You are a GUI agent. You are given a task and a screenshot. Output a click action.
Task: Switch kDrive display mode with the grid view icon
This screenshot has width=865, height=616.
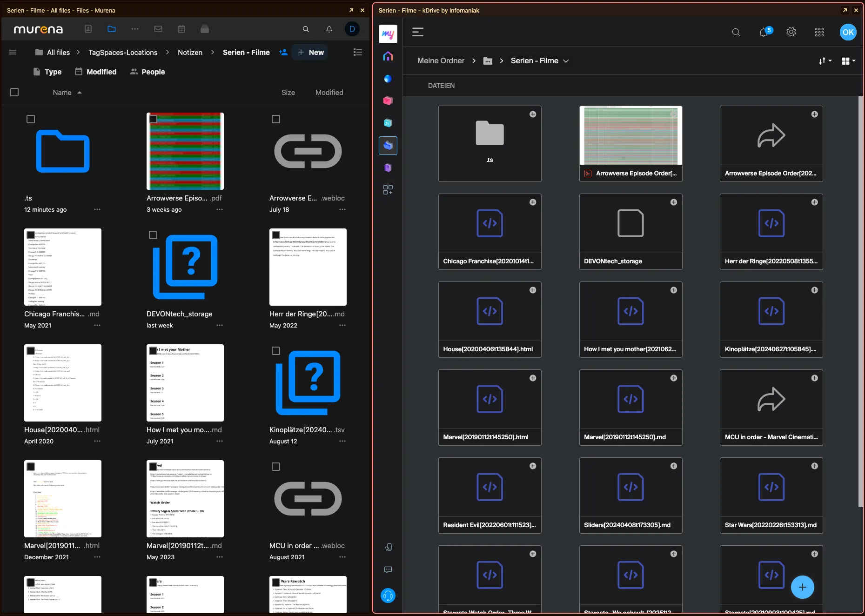848,60
